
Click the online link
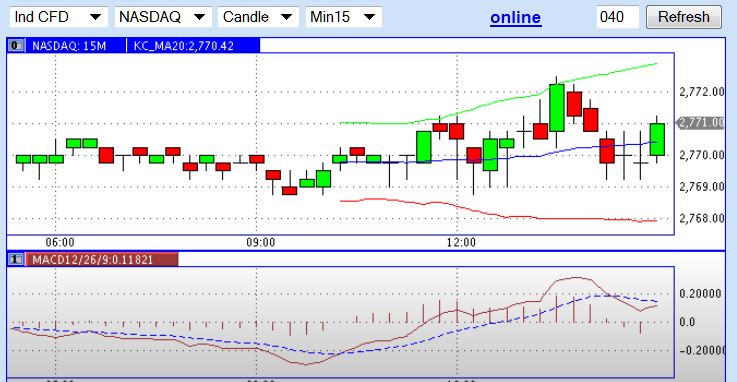[x=516, y=17]
